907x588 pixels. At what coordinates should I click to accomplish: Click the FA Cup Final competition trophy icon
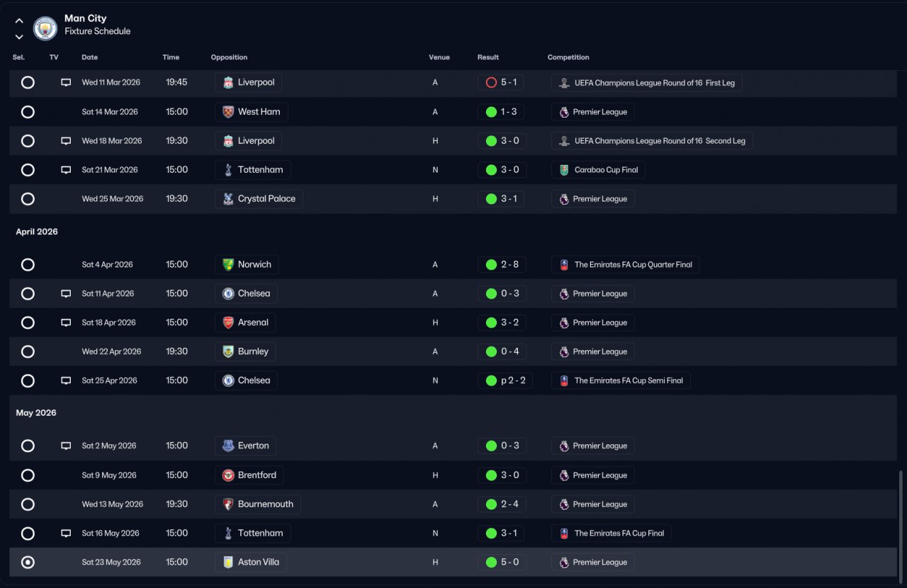[x=564, y=533]
